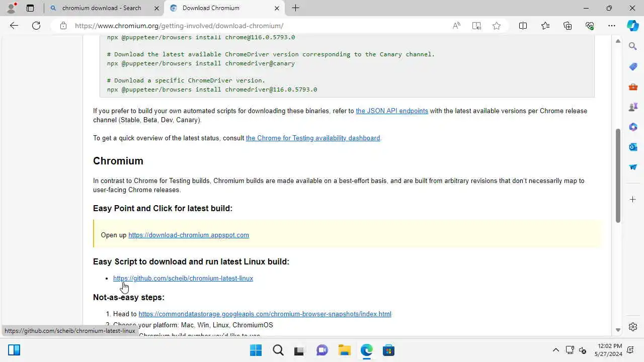
Task: Click the scrollbar up arrow
Action: tap(618, 41)
